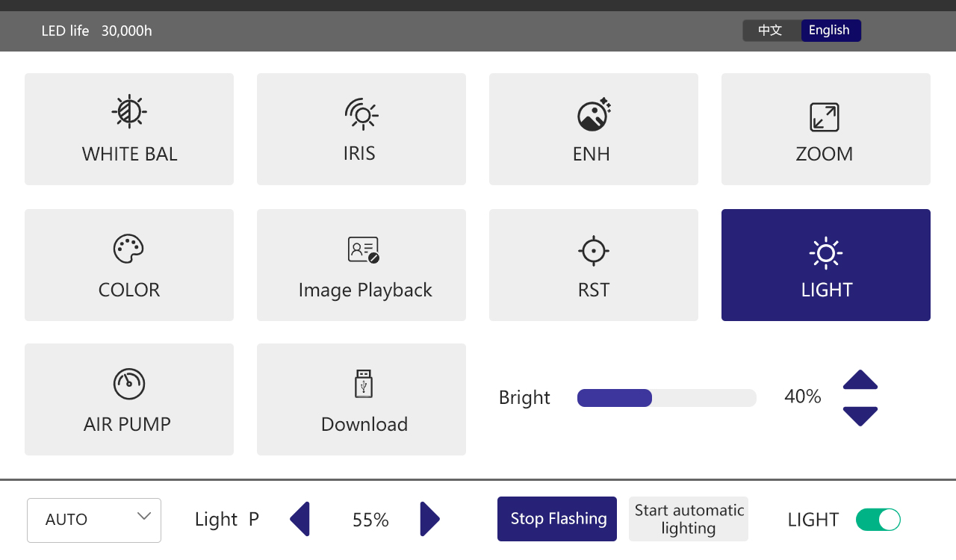This screenshot has height=560, width=956.
Task: Select the RST reset tile
Action: (594, 265)
